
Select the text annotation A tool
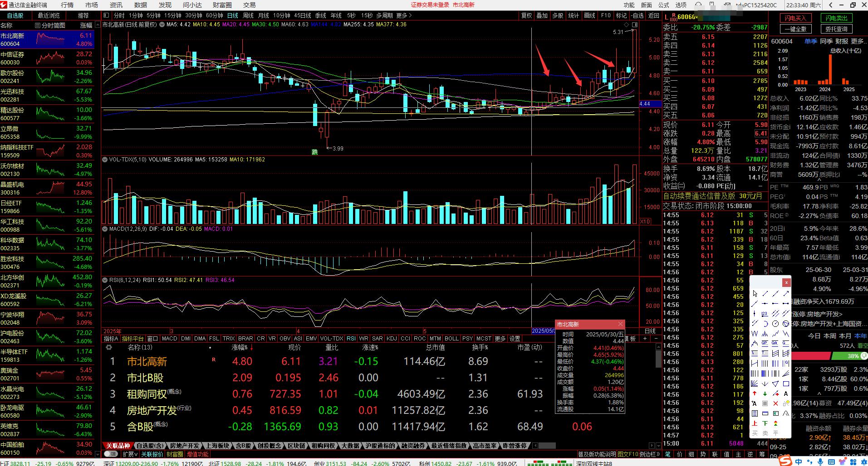click(786, 393)
